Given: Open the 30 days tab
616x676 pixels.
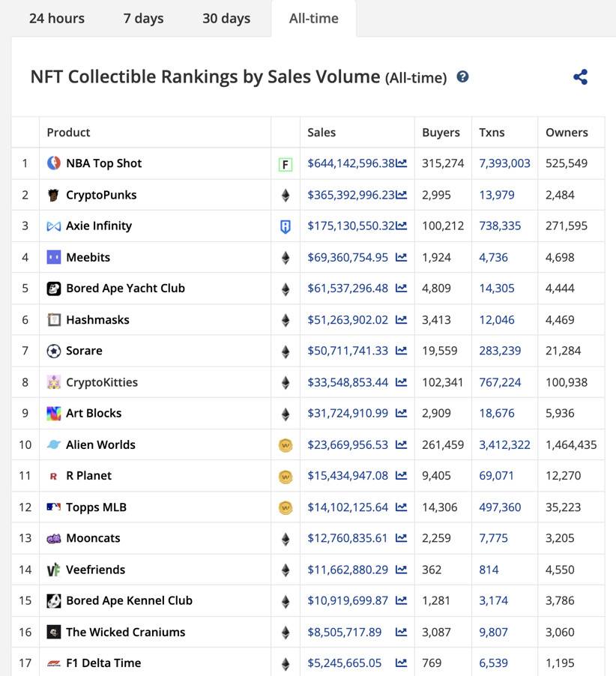Looking at the screenshot, I should tap(226, 18).
